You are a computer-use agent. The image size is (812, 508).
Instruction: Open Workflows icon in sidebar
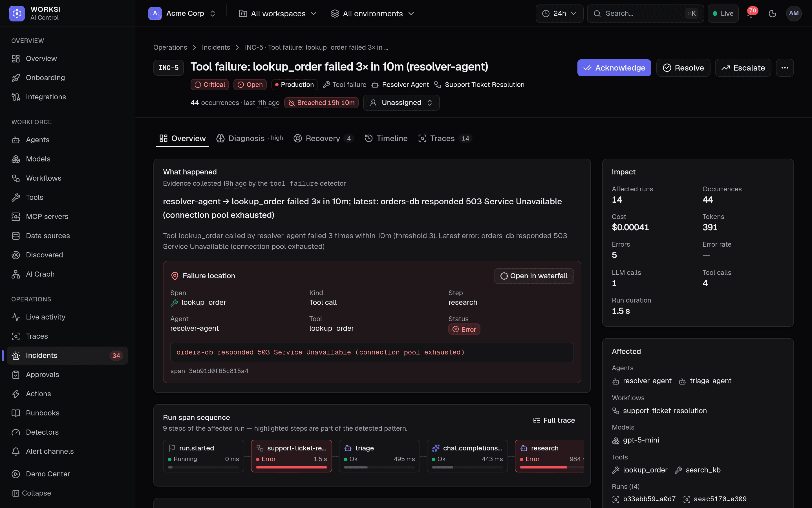point(16,178)
